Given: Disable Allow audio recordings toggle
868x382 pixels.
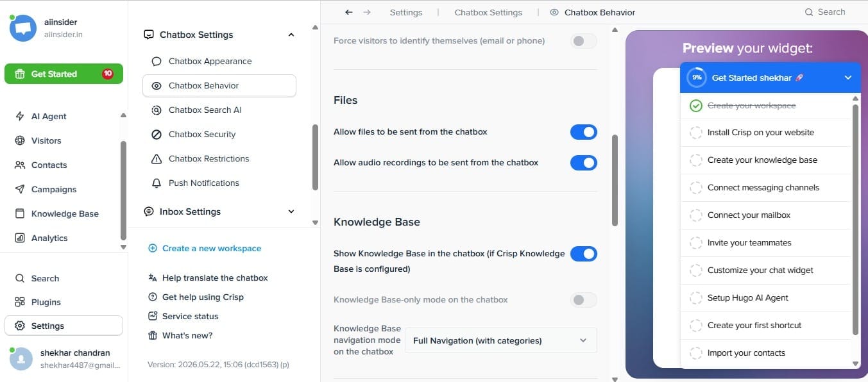Looking at the screenshot, I should click(584, 163).
